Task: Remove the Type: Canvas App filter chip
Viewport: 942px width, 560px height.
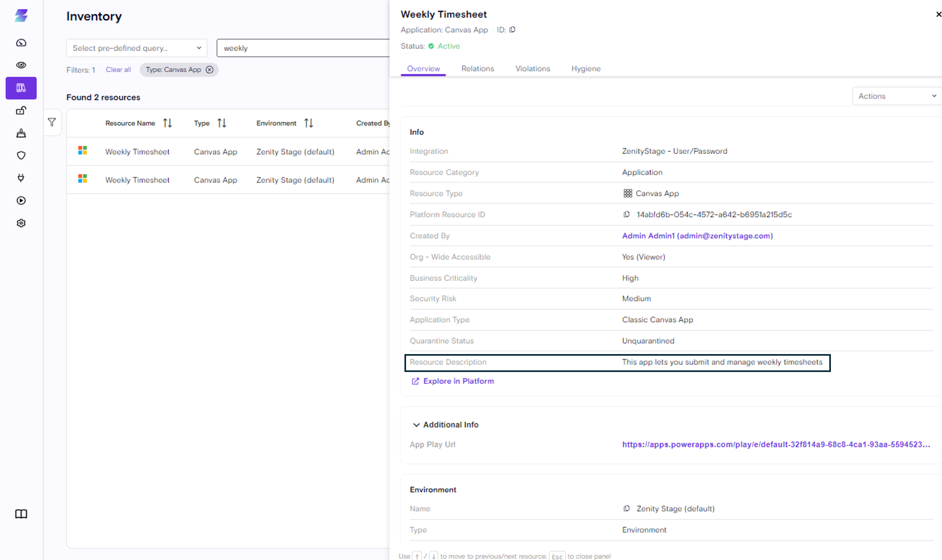Action: click(209, 70)
